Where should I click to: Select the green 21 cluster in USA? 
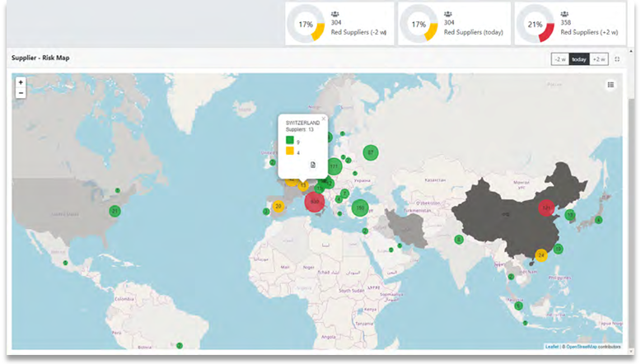pos(115,212)
